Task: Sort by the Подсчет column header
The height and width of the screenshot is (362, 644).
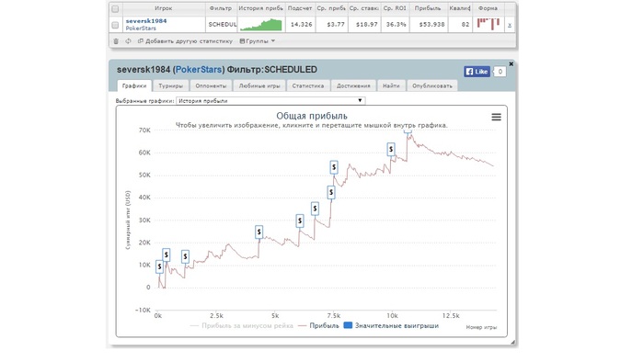Action: 300,8
